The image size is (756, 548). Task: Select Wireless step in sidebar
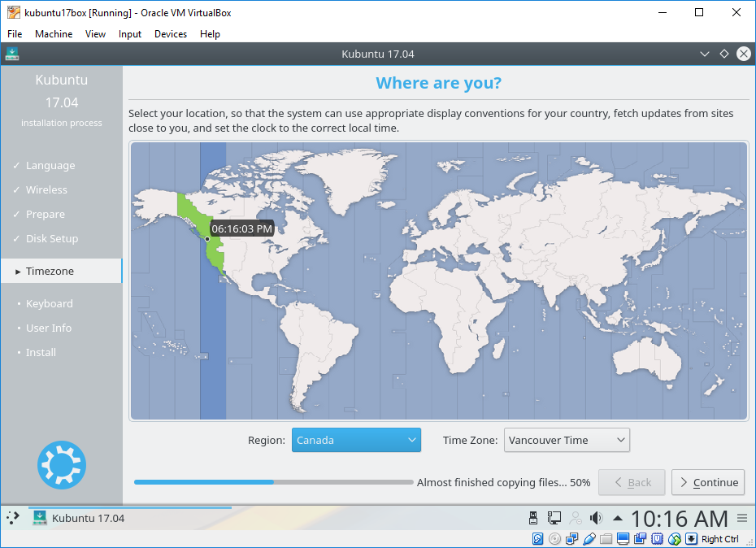(x=46, y=189)
